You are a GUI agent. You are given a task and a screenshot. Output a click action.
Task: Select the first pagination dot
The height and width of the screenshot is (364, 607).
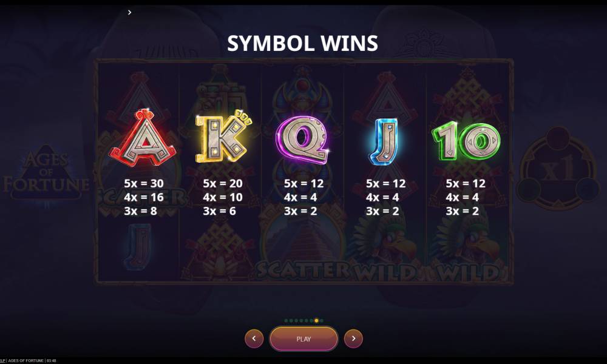tap(286, 321)
